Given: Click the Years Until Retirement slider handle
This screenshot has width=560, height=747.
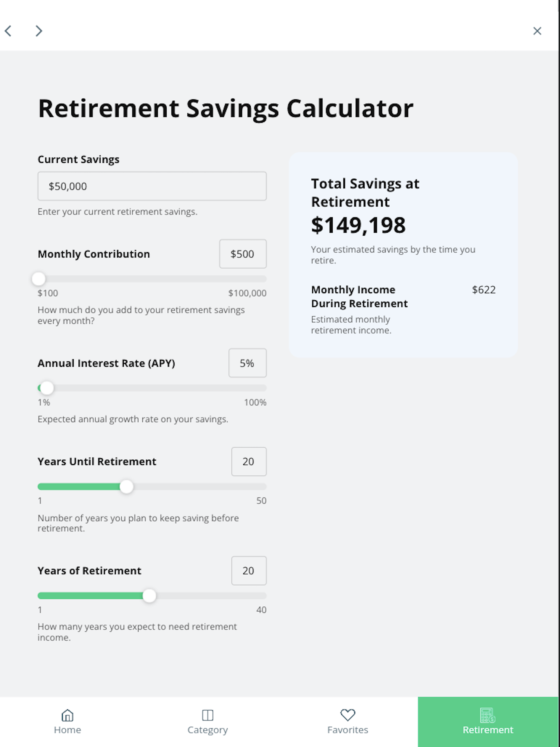Looking at the screenshot, I should pos(127,487).
